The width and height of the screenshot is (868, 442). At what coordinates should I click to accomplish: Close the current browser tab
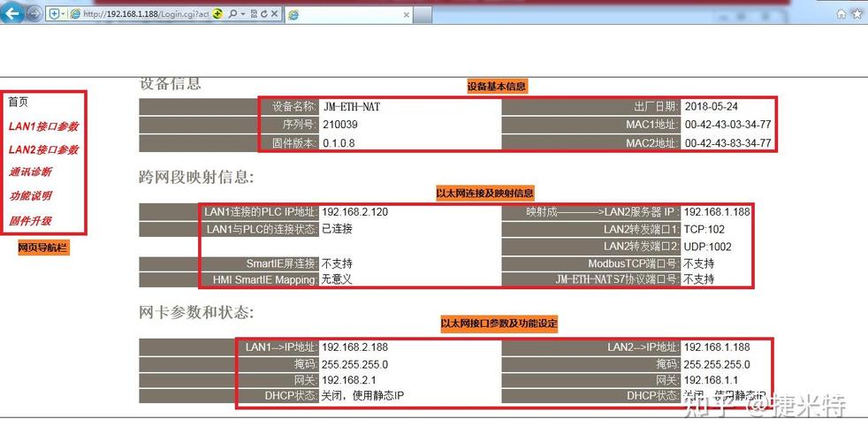click(407, 14)
